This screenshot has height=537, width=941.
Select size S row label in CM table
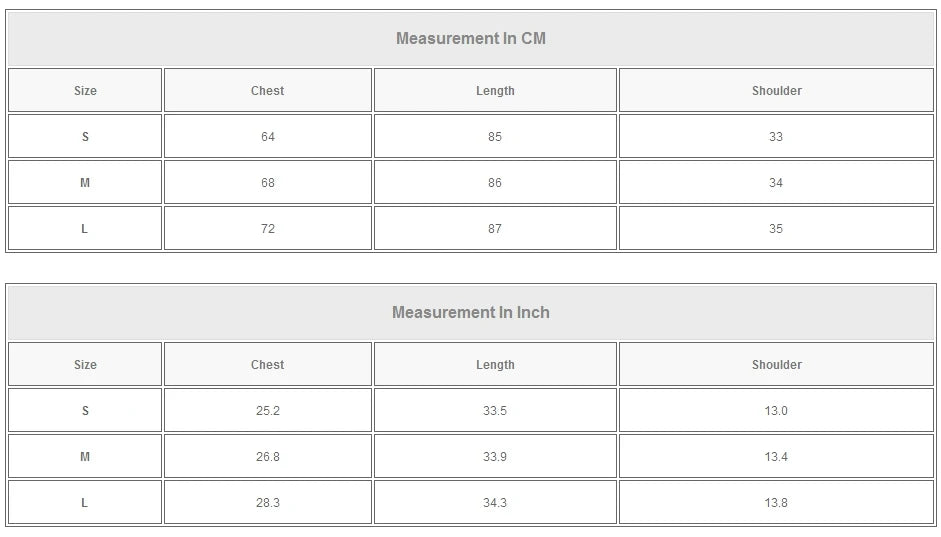coord(85,137)
